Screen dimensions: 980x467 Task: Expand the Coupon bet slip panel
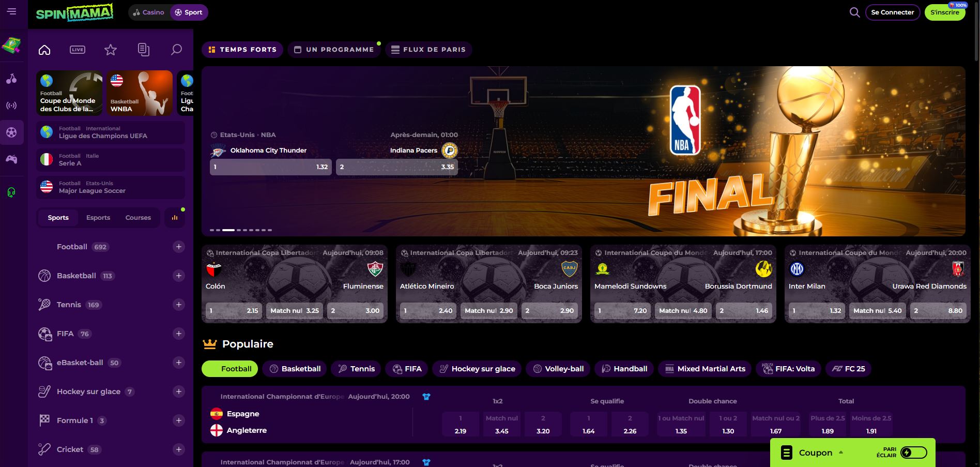click(816, 453)
